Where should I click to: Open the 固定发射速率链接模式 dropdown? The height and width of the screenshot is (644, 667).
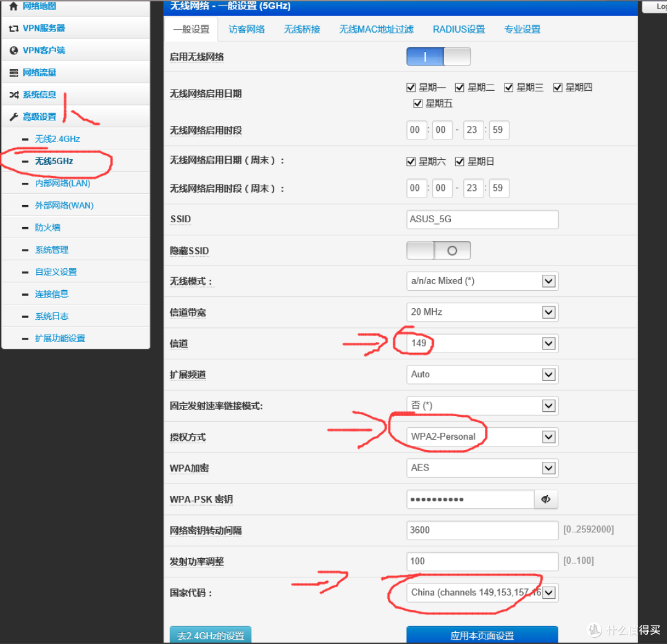coord(482,406)
